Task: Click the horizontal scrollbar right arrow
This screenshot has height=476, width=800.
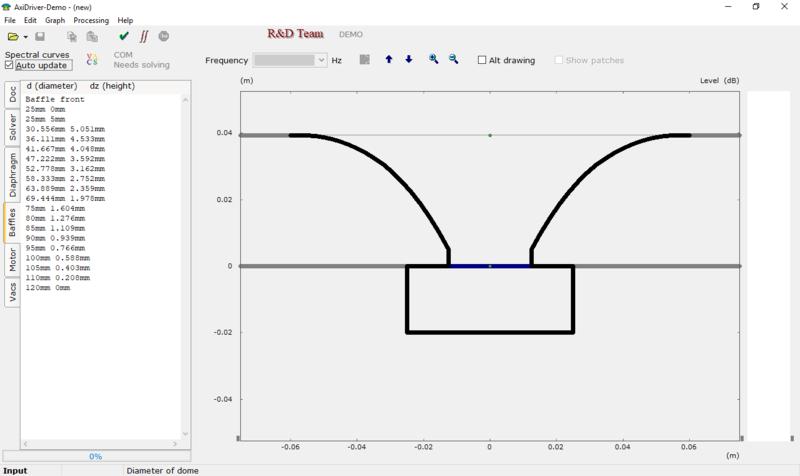Action: point(175,444)
